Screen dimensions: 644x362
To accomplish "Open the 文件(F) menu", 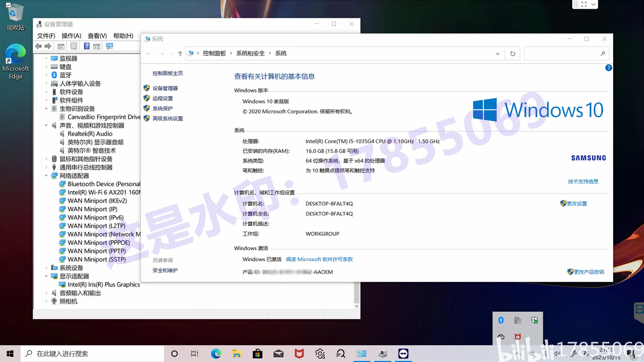I will (x=46, y=36).
